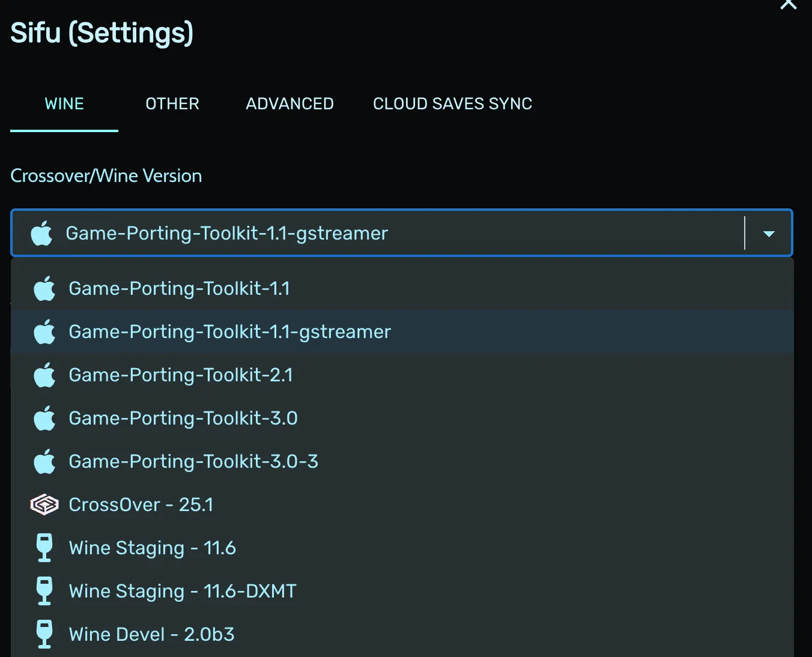The width and height of the screenshot is (812, 657).
Task: Click Apple icon beside Game-Porting-Toolkit-1.1 option
Action: tap(44, 289)
